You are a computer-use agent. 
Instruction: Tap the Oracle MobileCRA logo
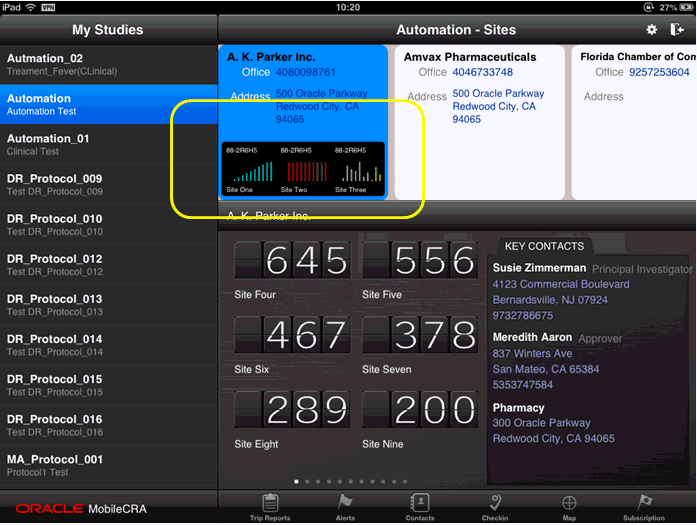point(81,509)
